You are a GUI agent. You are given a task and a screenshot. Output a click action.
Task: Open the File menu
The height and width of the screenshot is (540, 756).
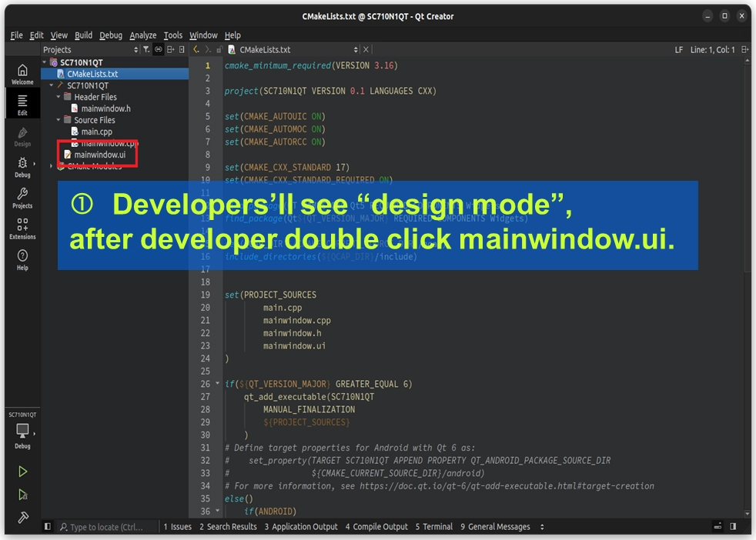[16, 35]
